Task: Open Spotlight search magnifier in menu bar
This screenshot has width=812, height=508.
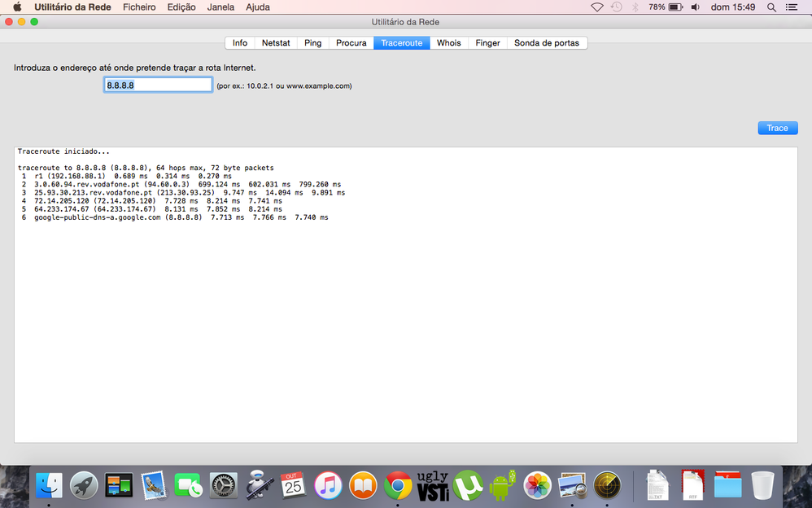Action: (769, 7)
